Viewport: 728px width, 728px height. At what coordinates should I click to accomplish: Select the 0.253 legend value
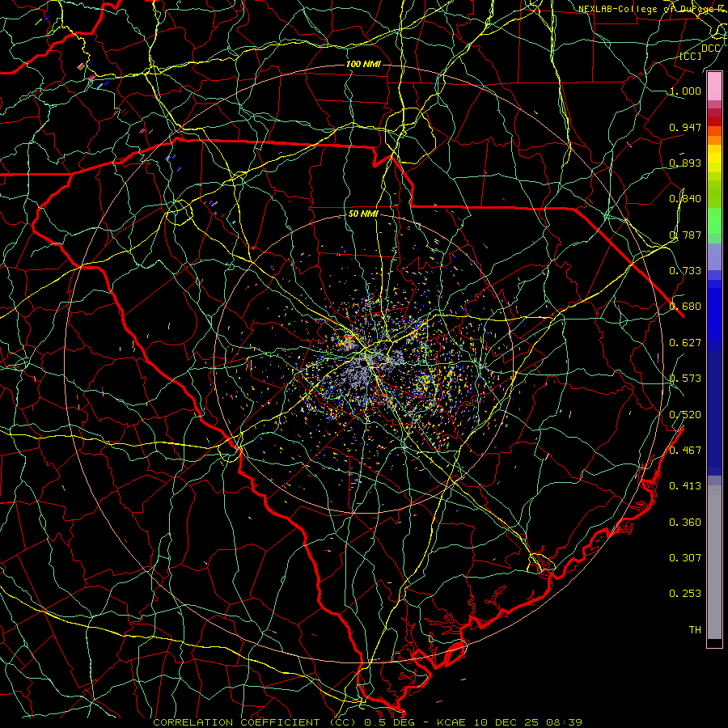[685, 594]
